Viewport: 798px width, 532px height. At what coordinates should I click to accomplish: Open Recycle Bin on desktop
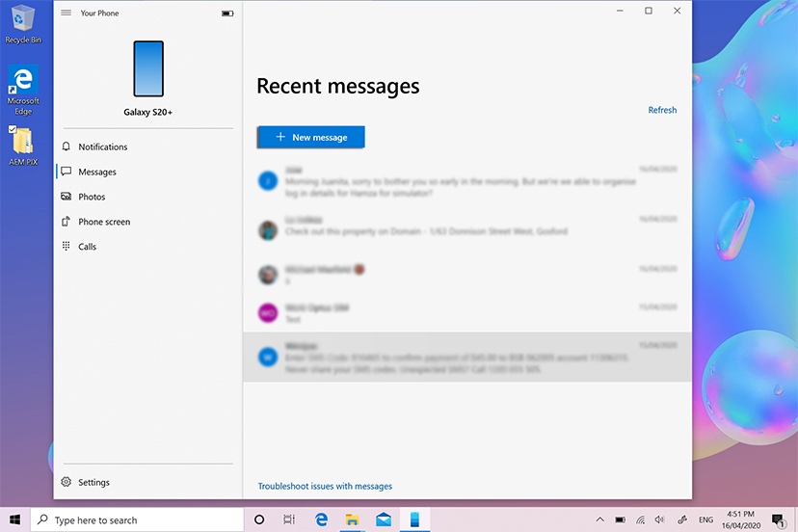coord(23,24)
